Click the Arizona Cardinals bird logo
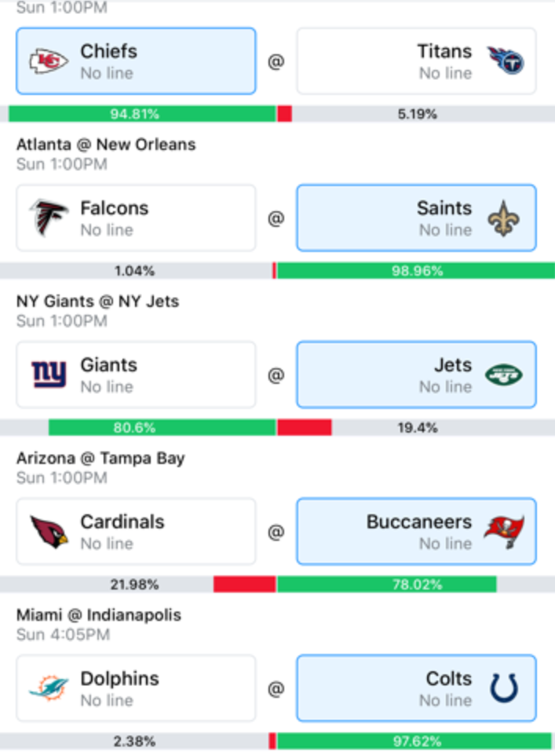Image resolution: width=555 pixels, height=756 pixels. point(49,531)
